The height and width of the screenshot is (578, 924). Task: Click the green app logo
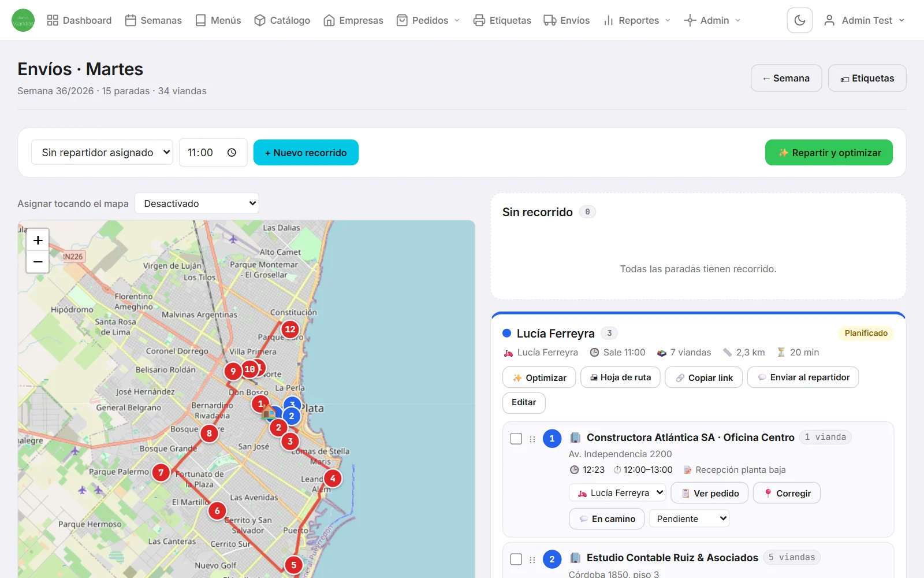pyautogui.click(x=23, y=20)
